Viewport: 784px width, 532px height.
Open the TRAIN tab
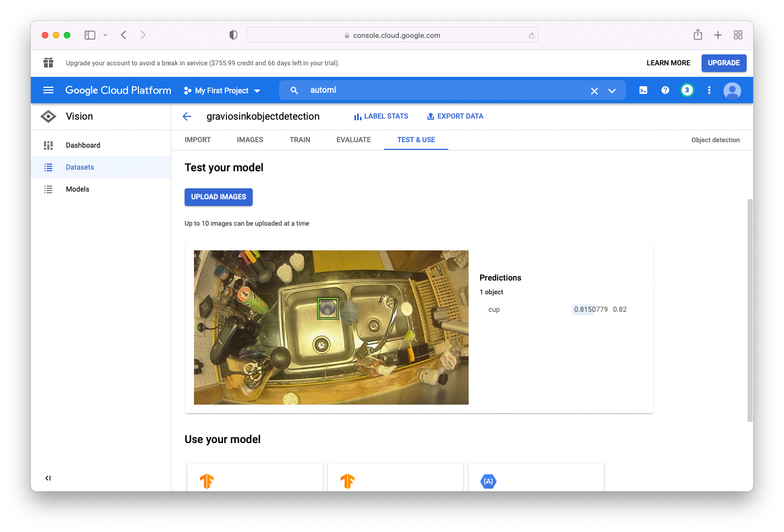point(299,139)
